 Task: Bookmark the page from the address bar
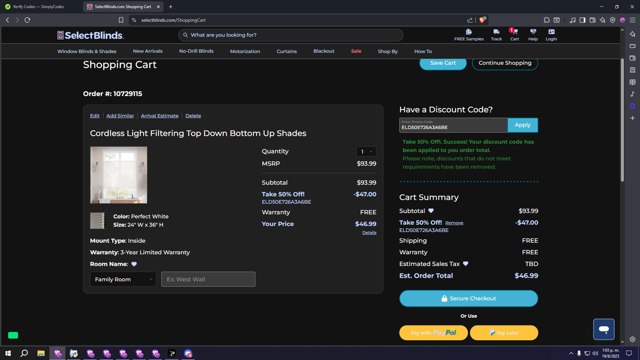(x=121, y=20)
